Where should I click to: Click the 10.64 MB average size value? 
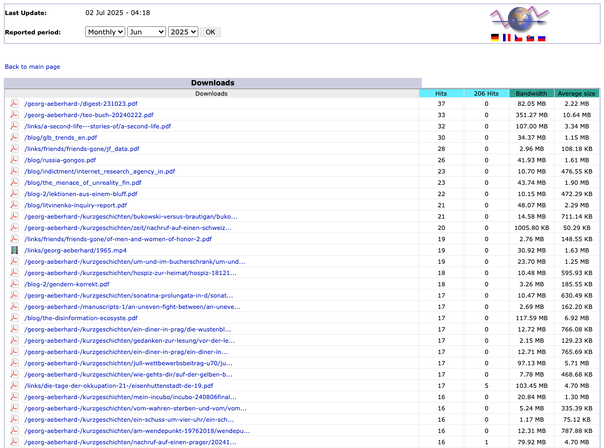[x=577, y=115]
